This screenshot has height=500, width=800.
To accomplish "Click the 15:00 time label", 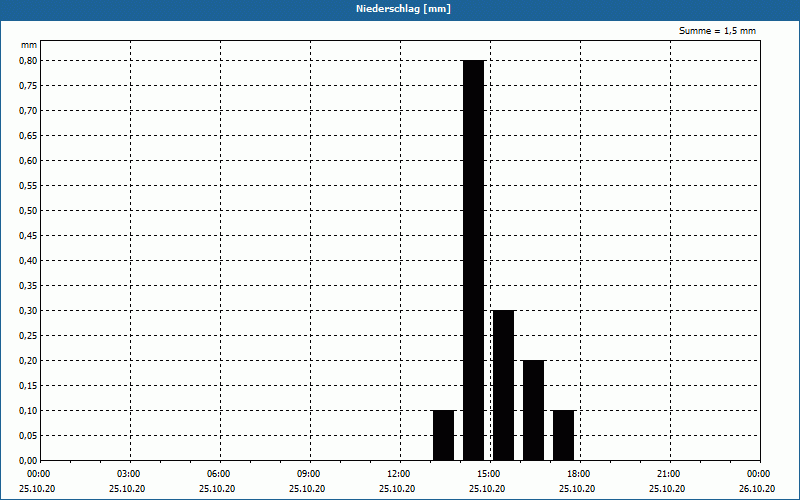I will [488, 474].
